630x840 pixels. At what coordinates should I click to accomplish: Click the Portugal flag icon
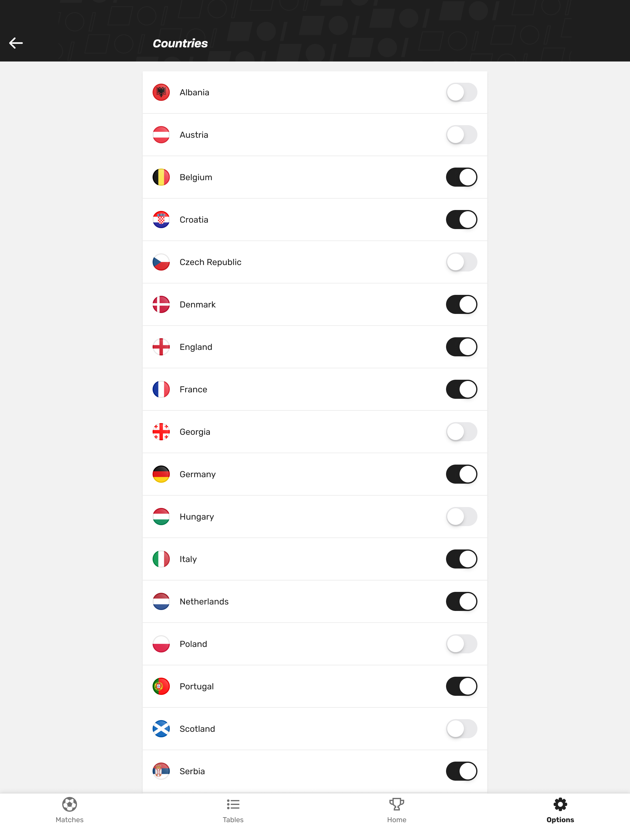pos(161,686)
